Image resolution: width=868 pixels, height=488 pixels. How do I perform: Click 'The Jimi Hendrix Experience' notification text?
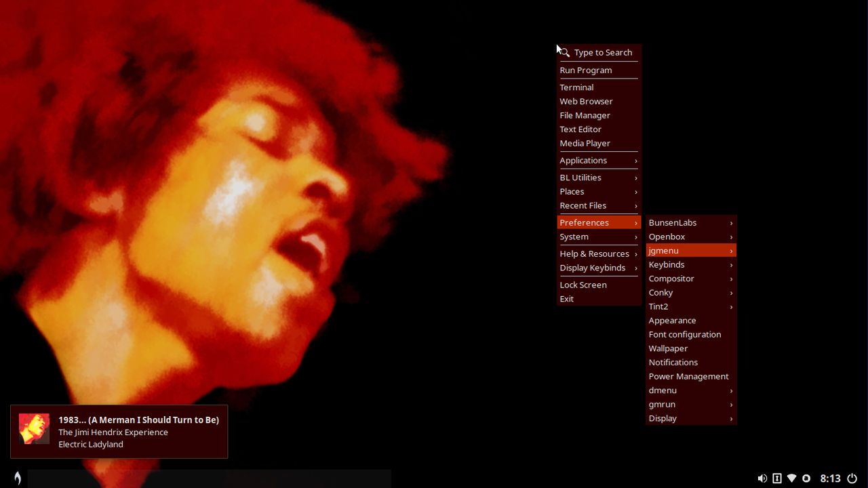pyautogui.click(x=113, y=432)
